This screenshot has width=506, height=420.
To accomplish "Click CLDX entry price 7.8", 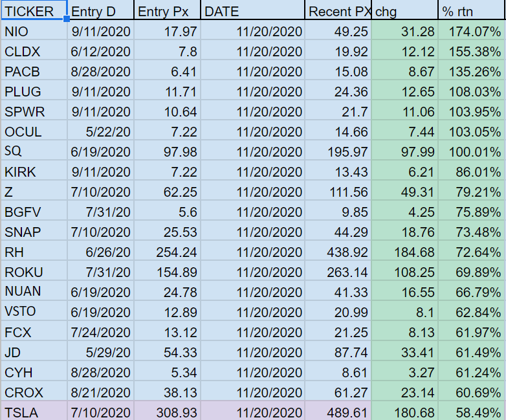I will [x=167, y=50].
